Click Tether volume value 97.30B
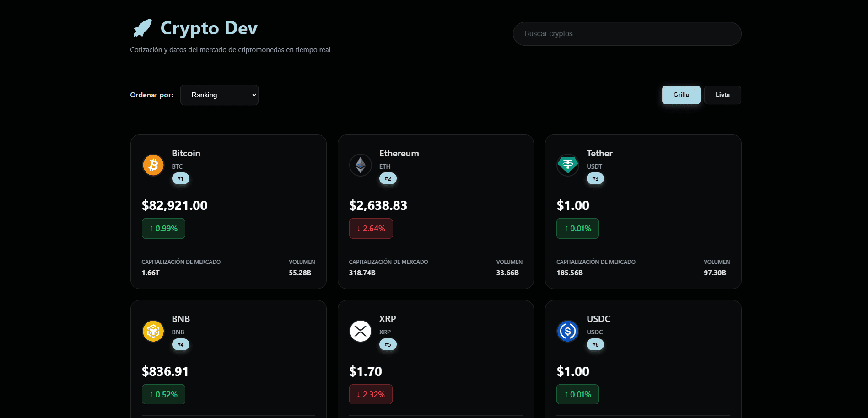Image resolution: width=868 pixels, height=418 pixels. tap(715, 273)
